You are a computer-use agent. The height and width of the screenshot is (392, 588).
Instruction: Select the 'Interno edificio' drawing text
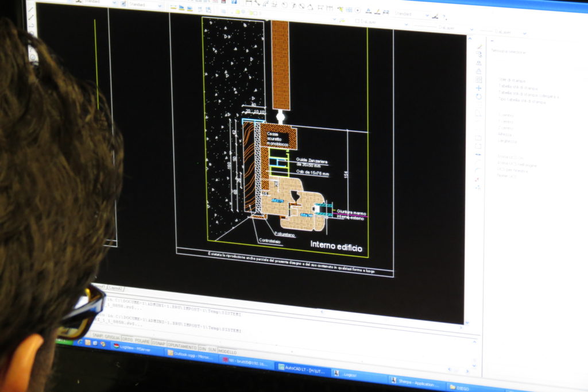point(336,247)
